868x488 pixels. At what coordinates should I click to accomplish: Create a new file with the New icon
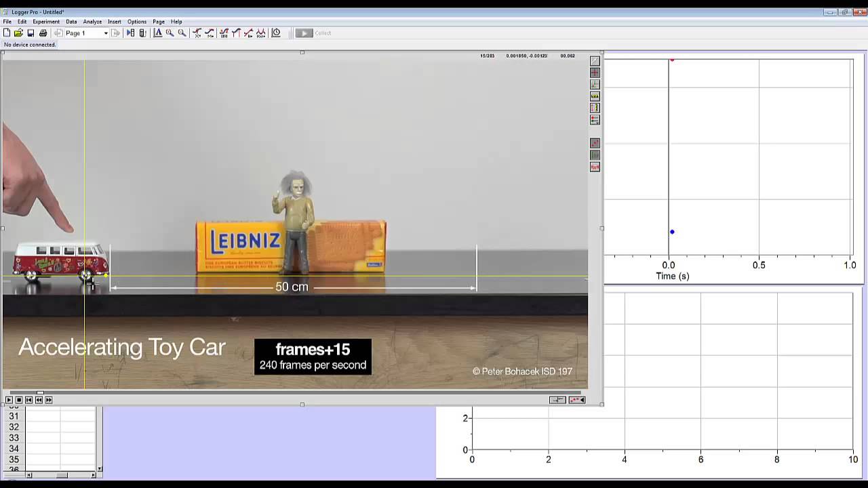tap(7, 33)
